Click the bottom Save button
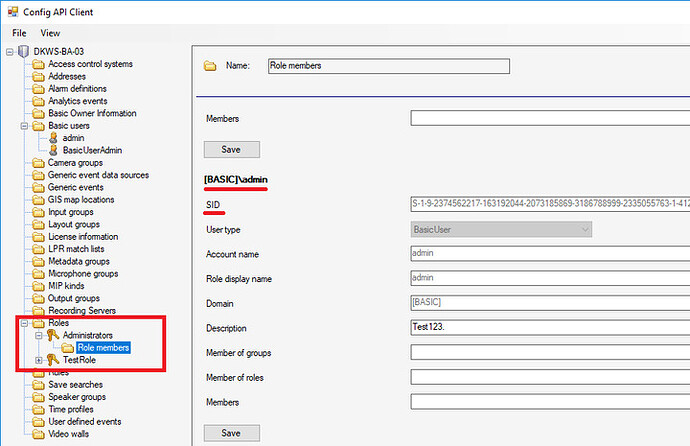This screenshot has height=446, width=690. (x=231, y=433)
